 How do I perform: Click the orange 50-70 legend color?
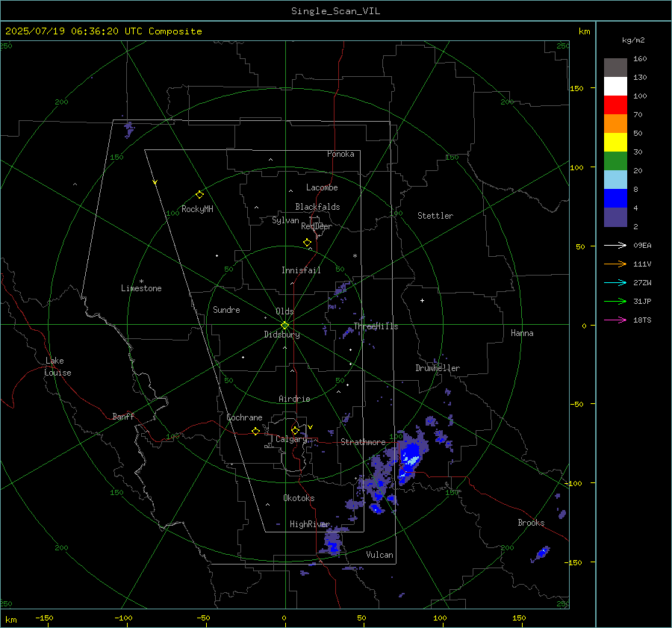pyautogui.click(x=615, y=123)
